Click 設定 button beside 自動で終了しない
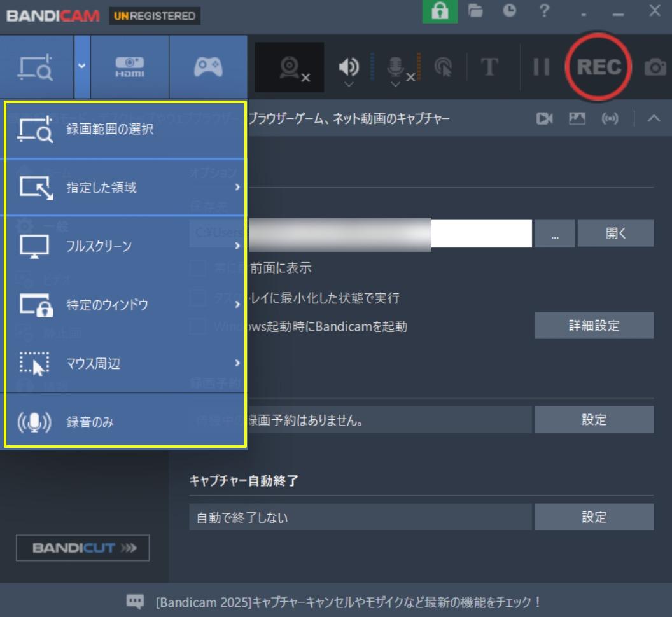This screenshot has width=672, height=617. point(594,516)
